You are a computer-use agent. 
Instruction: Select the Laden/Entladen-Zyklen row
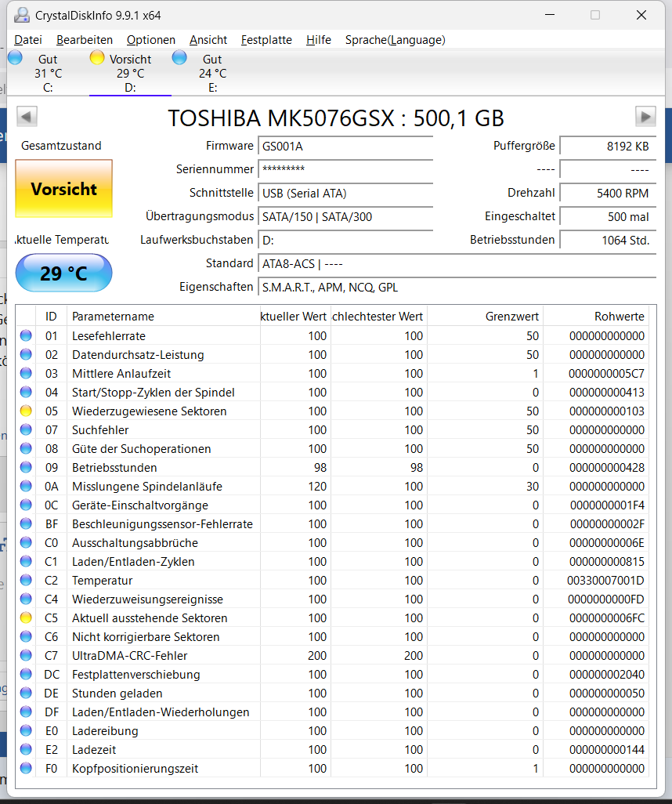[332, 561]
